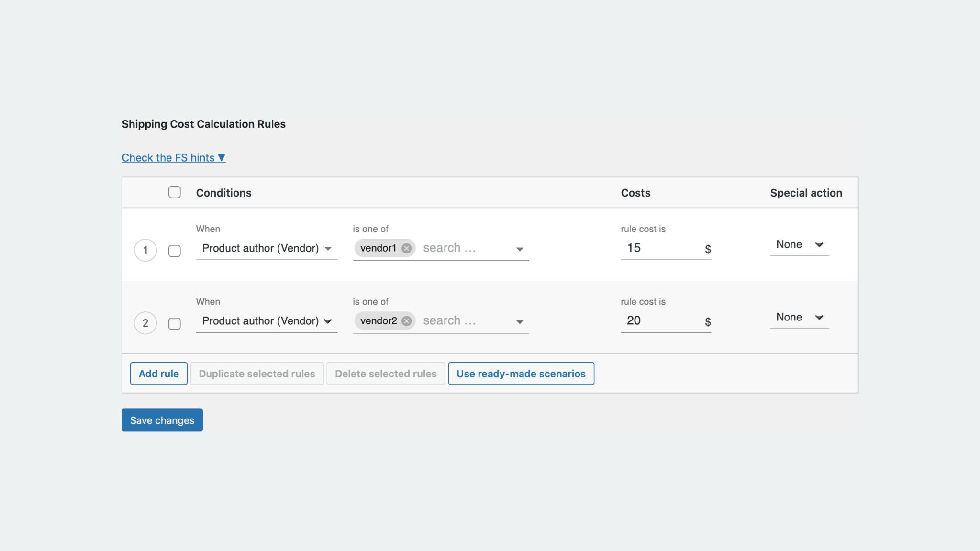
Task: Remove vendor2 from the second rule
Action: 406,320
